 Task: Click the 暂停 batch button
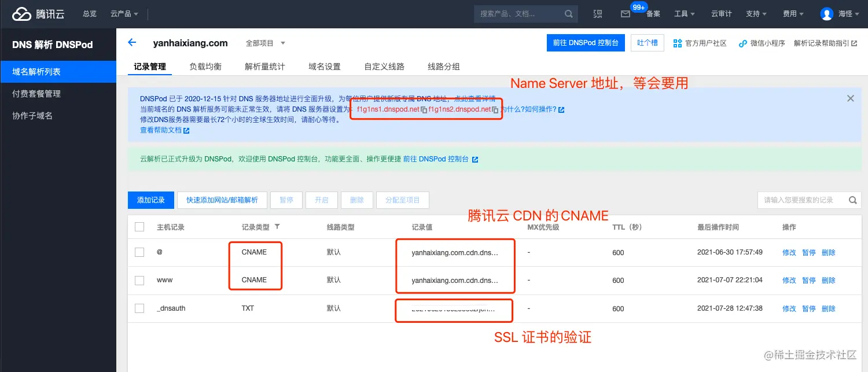[286, 200]
